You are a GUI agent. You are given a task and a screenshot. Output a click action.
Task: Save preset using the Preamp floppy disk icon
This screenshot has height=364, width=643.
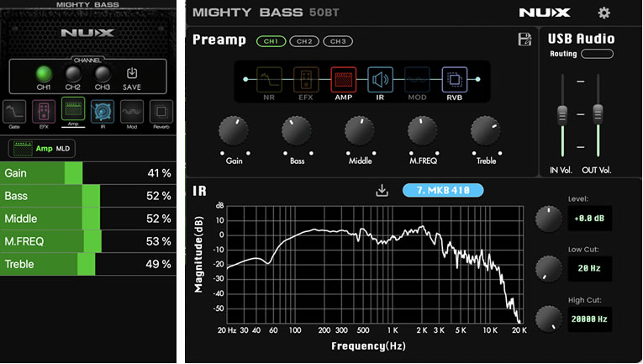pyautogui.click(x=524, y=40)
